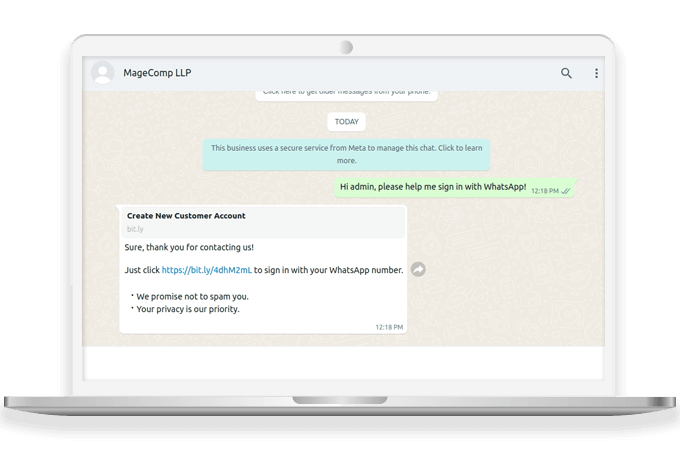Image resolution: width=680 pixels, height=450 pixels.
Task: Open the search icon in chat header
Action: tap(566, 73)
